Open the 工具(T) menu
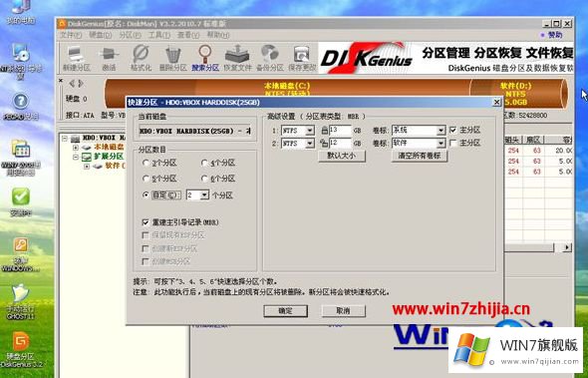Viewport: 588px width, 378px height. [159, 35]
